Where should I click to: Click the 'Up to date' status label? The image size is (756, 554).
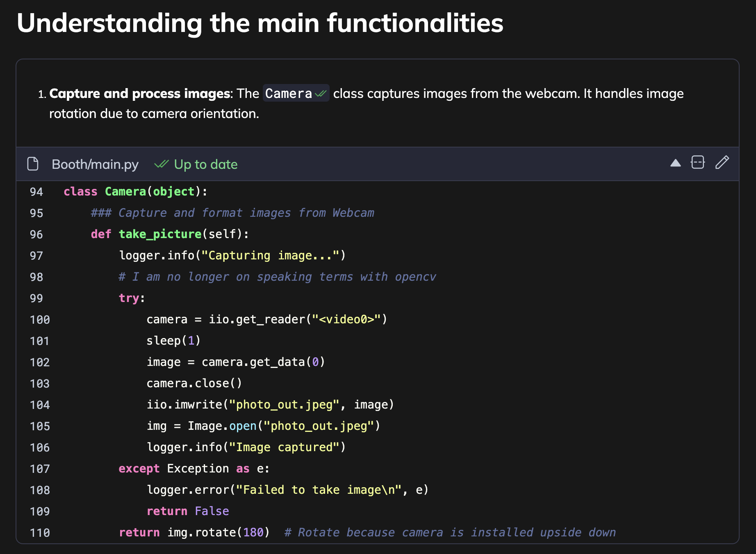(205, 164)
